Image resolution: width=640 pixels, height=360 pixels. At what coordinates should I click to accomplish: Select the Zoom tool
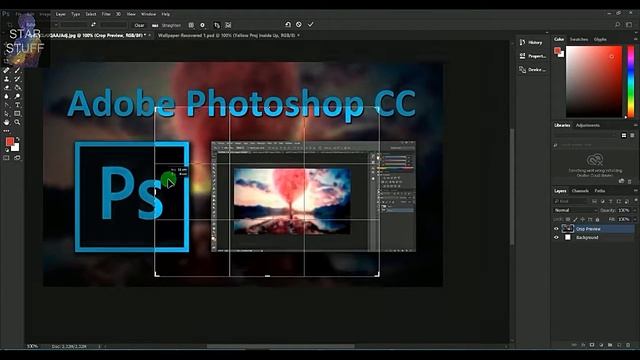(x=17, y=122)
